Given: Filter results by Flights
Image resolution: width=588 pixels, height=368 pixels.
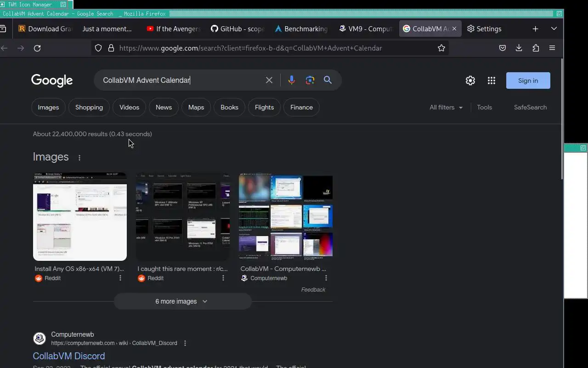Looking at the screenshot, I should [x=264, y=107].
